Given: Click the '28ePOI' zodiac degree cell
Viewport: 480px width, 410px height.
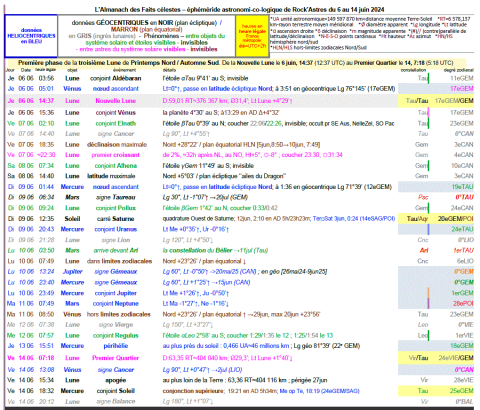Looking at the screenshot, I should coord(463,304).
